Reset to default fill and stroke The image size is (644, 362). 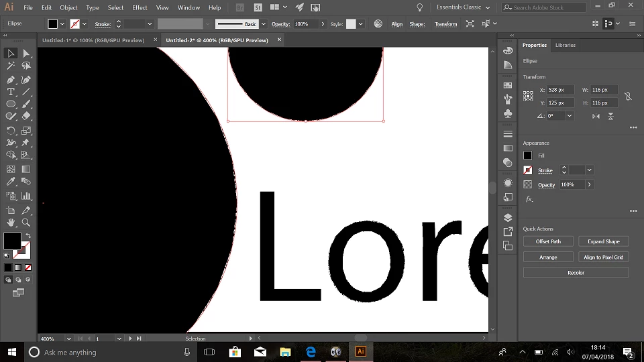pos(7,256)
